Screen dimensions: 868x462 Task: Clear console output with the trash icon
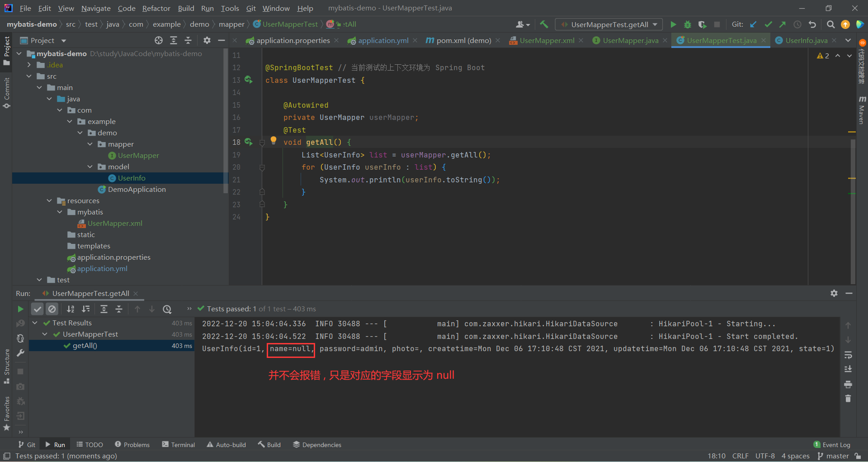click(848, 399)
